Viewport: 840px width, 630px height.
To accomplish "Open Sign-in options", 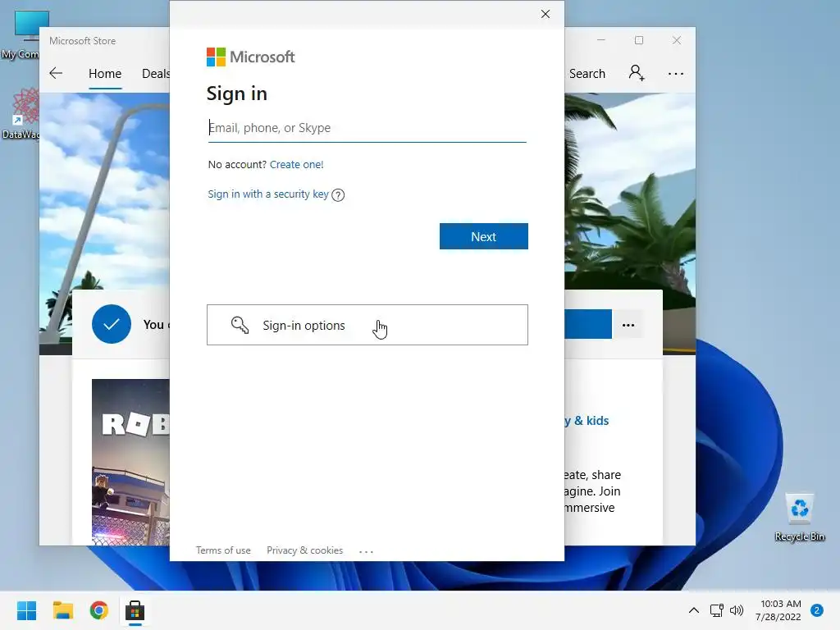I will pos(367,325).
